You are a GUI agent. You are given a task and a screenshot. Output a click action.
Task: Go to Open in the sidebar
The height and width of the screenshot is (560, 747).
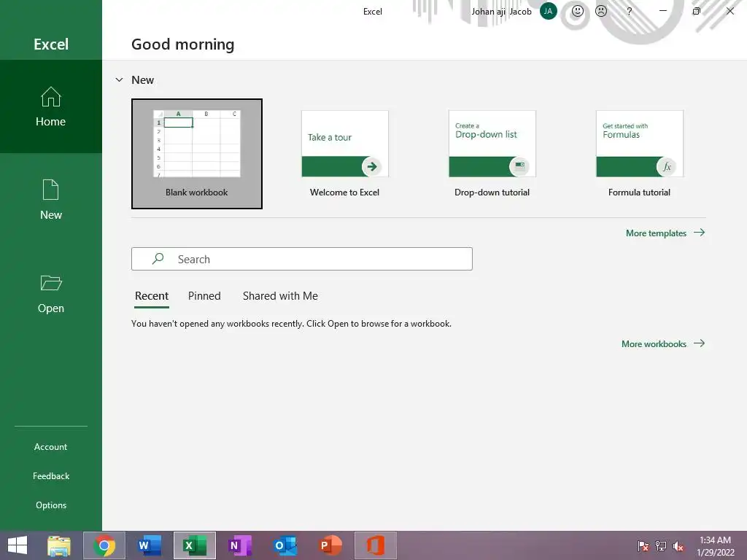tap(51, 293)
